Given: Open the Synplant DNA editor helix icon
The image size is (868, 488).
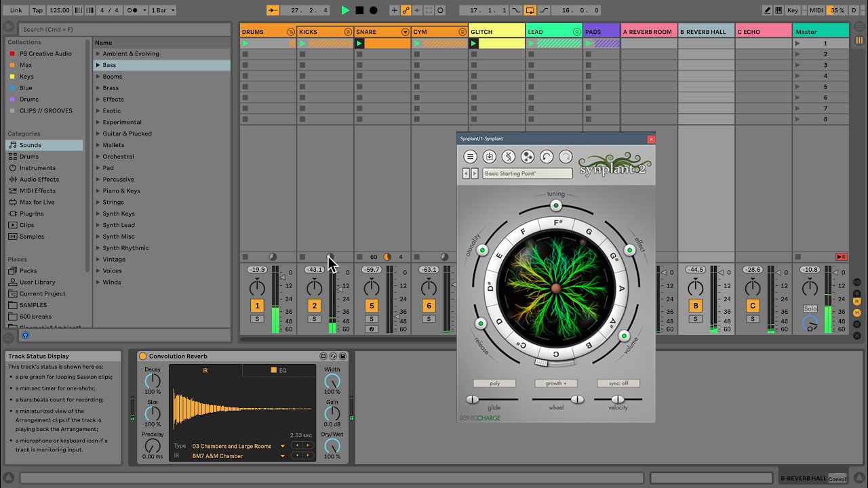Looking at the screenshot, I should click(x=508, y=157).
